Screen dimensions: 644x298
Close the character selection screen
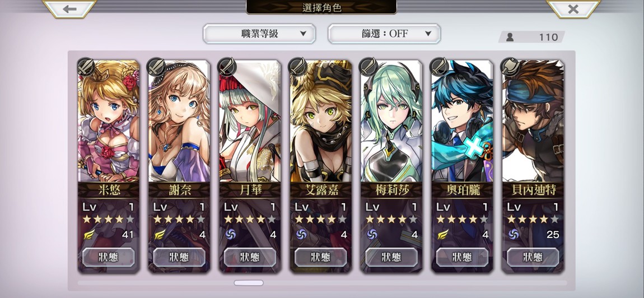573,8
